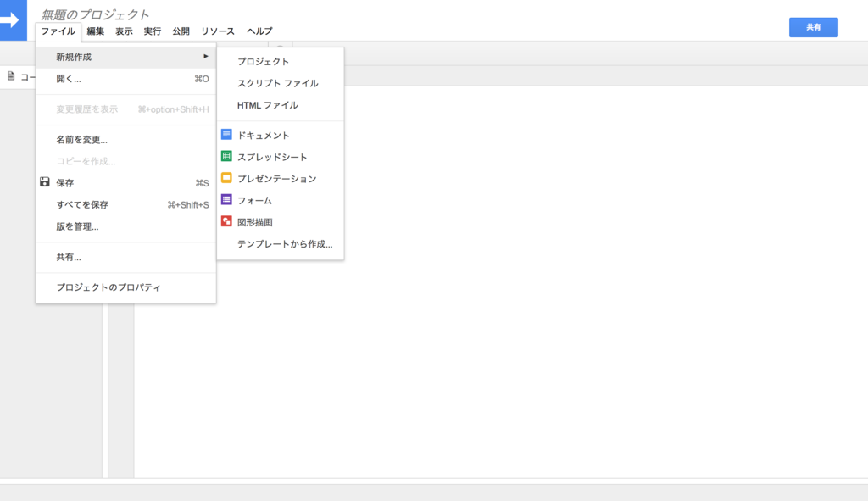868x501 pixels.
Task: Select the green スプレッドシート icon
Action: [x=227, y=156]
